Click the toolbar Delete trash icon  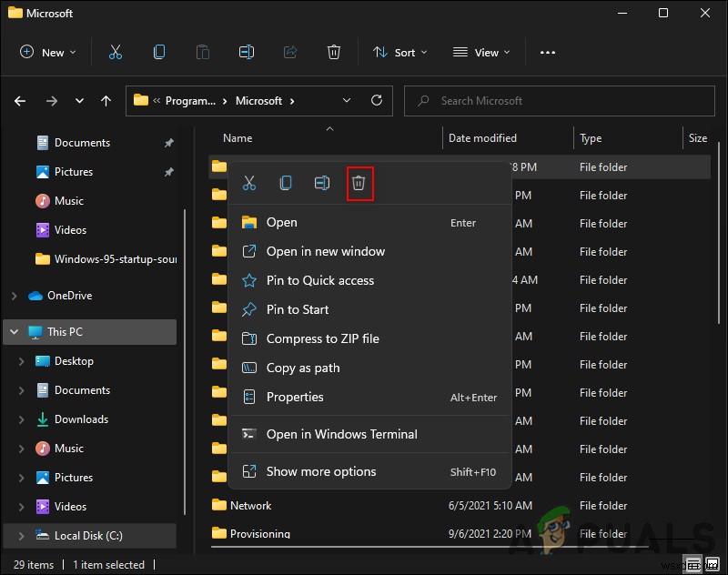[x=334, y=52]
